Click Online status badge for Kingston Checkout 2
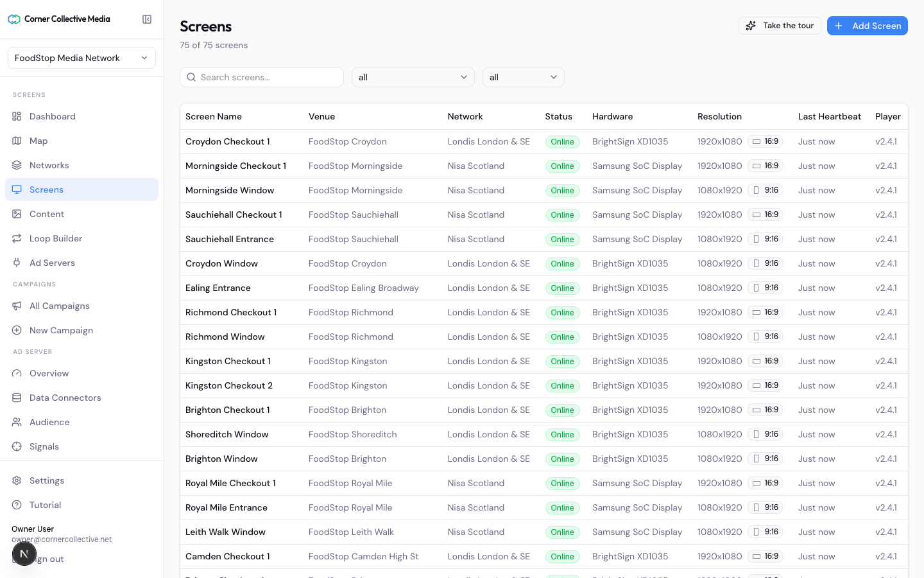 (x=562, y=386)
